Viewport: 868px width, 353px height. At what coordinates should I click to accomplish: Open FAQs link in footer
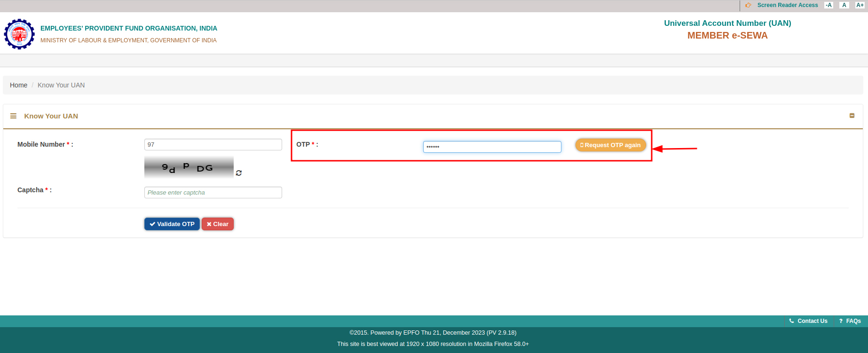coord(850,321)
